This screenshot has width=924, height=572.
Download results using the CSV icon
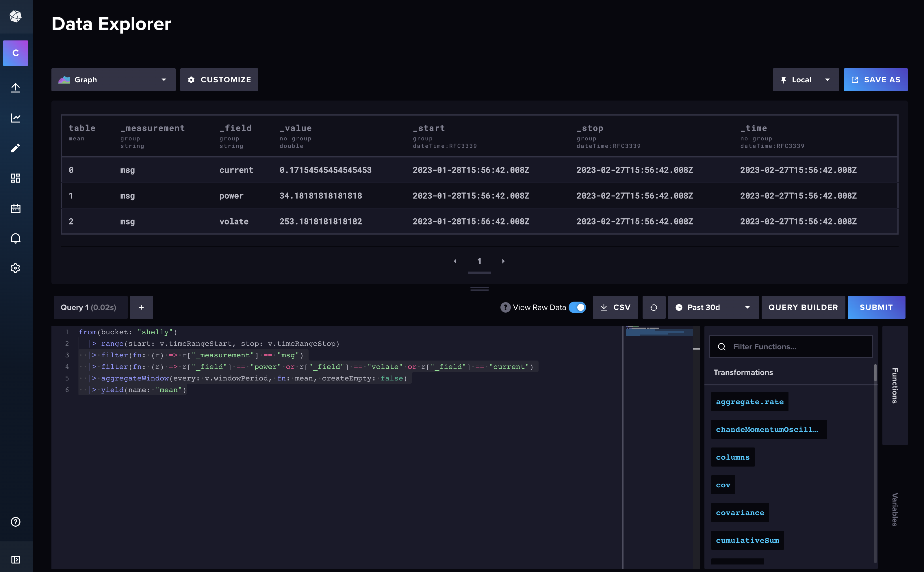[x=615, y=307]
